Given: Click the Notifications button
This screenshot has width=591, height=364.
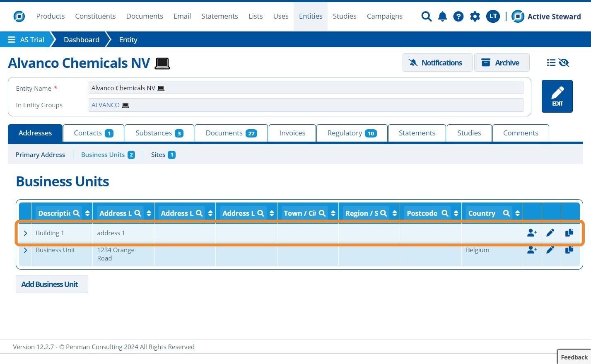Looking at the screenshot, I should point(437,63).
